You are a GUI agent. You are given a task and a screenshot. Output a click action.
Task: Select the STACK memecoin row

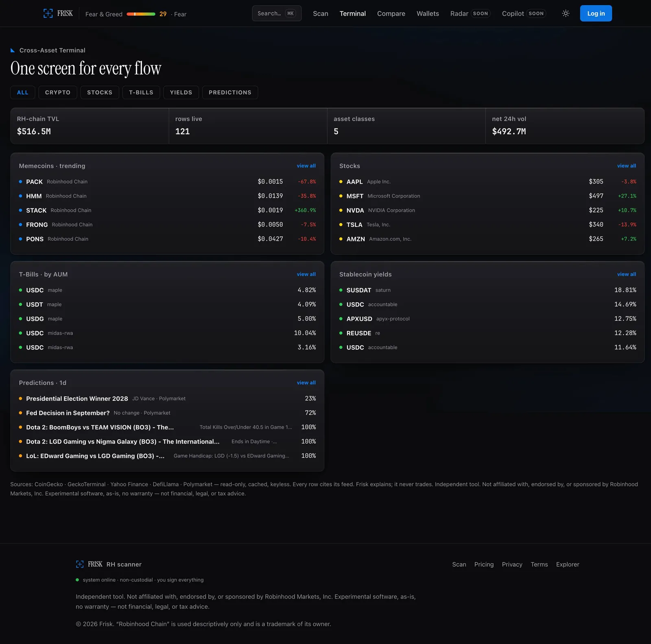[167, 210]
